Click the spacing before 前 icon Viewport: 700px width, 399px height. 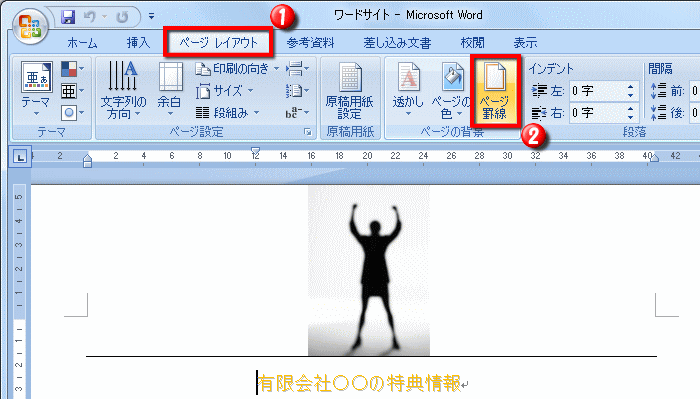pos(659,91)
